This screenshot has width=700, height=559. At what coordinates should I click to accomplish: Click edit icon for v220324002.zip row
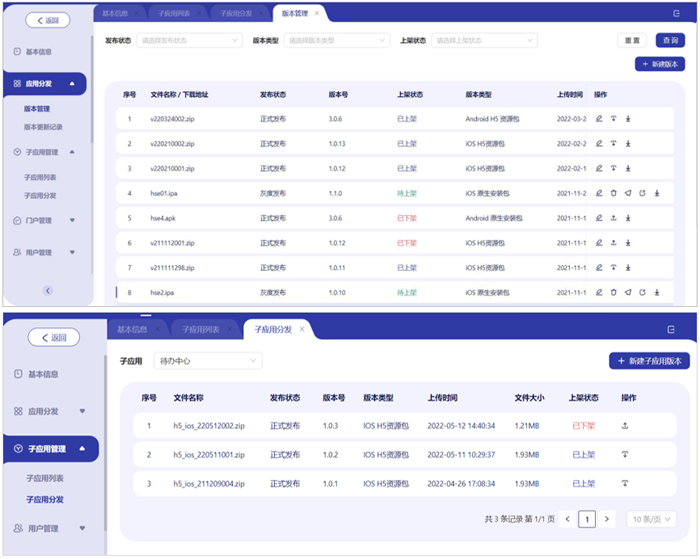(x=599, y=119)
